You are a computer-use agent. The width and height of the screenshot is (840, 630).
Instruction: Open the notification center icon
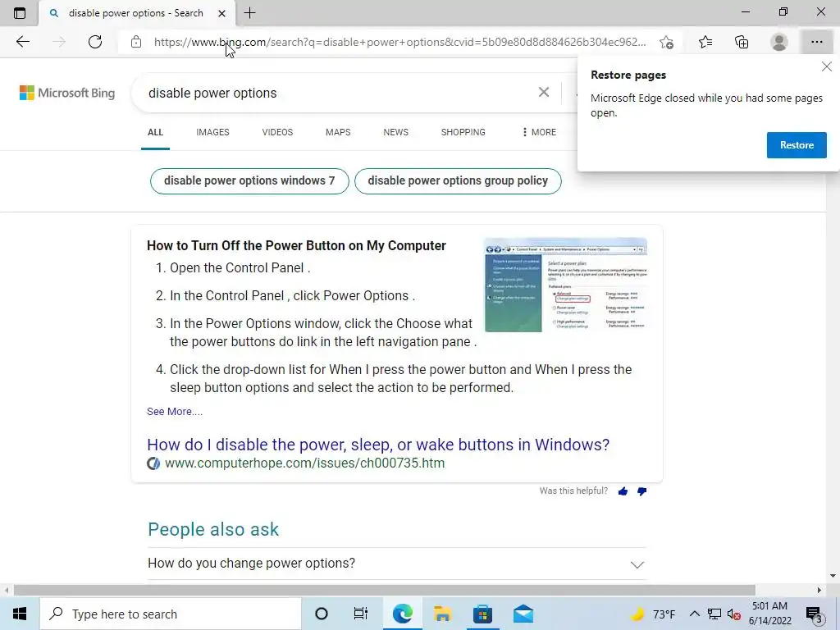(x=814, y=614)
